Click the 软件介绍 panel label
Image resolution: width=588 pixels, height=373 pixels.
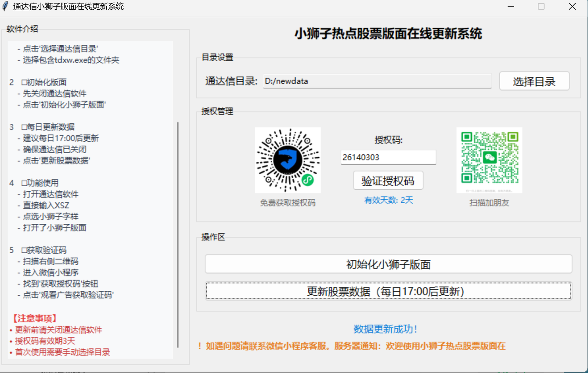pos(22,29)
